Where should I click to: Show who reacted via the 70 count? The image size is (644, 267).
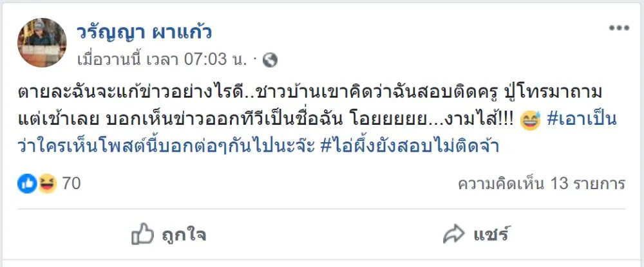coord(71,184)
